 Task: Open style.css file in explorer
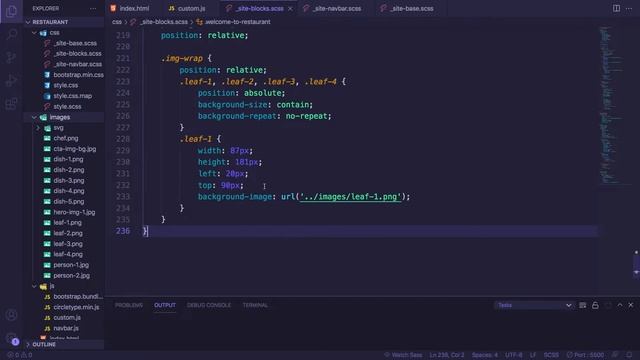65,85
